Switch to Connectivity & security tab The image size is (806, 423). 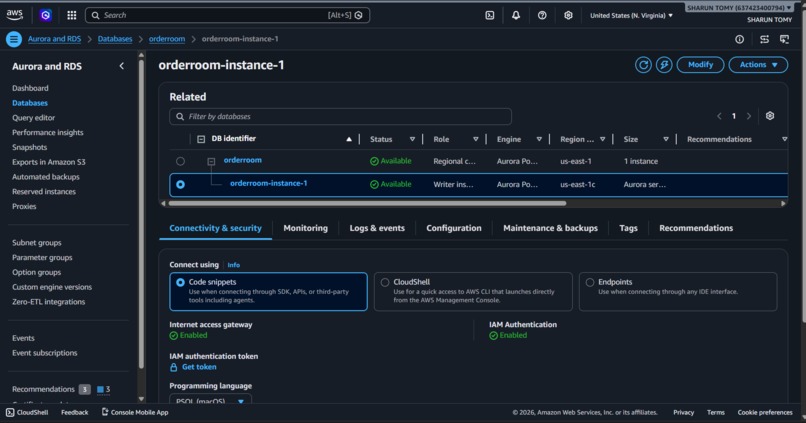(215, 228)
